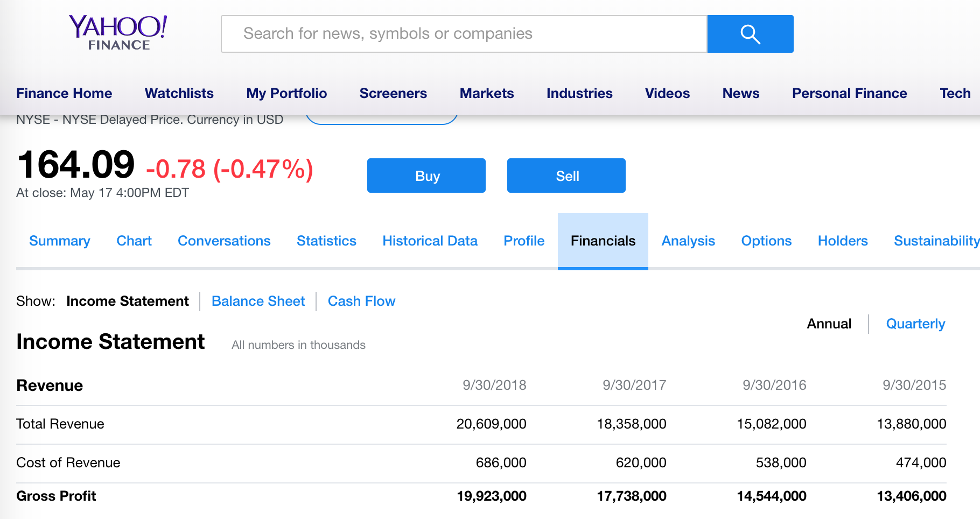
Task: Go to the Historical Data tab
Action: click(x=430, y=241)
